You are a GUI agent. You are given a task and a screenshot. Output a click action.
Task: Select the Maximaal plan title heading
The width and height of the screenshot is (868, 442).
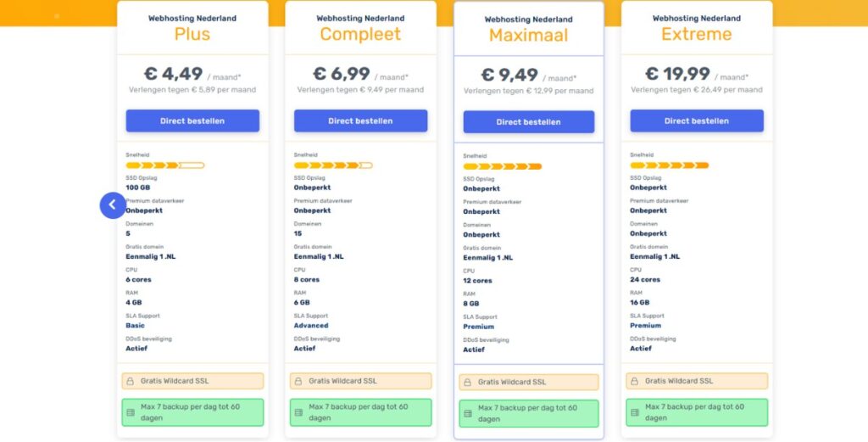click(x=528, y=36)
